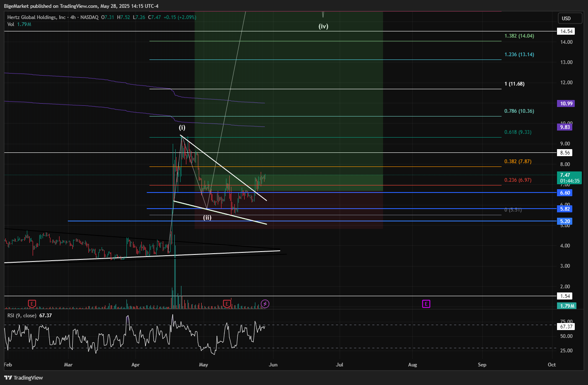The width and height of the screenshot is (588, 385).
Task: Click the Mar label on the time axis
Action: point(68,365)
